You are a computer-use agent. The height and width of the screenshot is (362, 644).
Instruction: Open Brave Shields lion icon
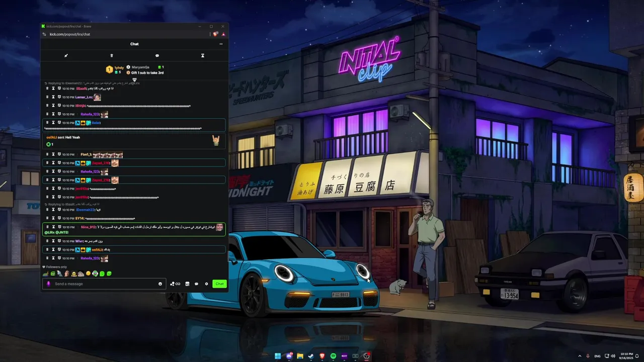pyautogui.click(x=215, y=34)
